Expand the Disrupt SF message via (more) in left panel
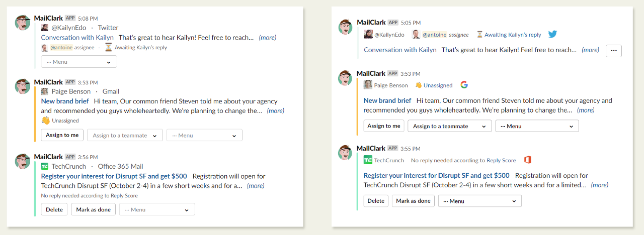This screenshot has height=235, width=644. [x=255, y=186]
